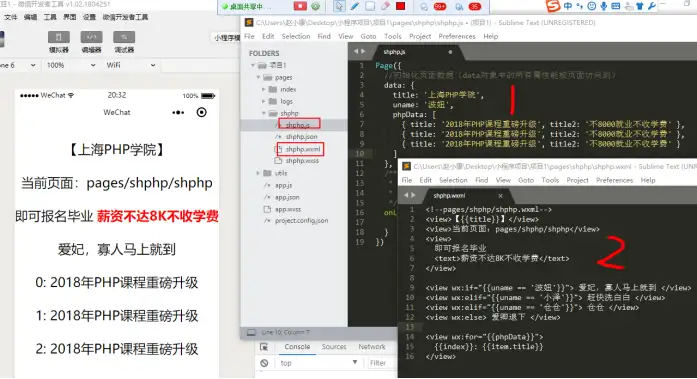Open the WiFi network dropdown

point(131,65)
